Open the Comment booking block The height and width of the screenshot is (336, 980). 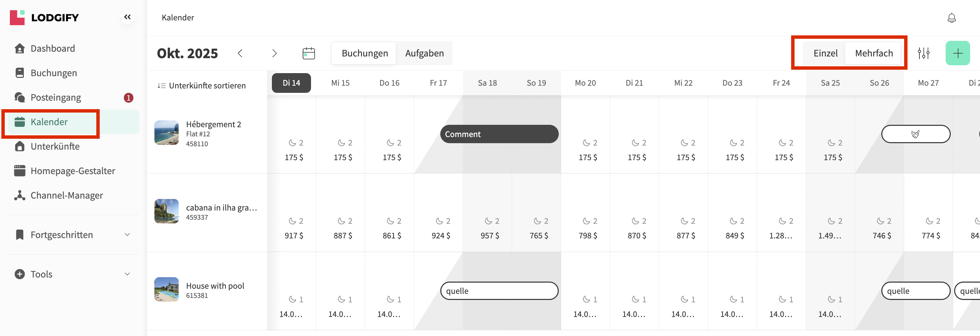[499, 134]
